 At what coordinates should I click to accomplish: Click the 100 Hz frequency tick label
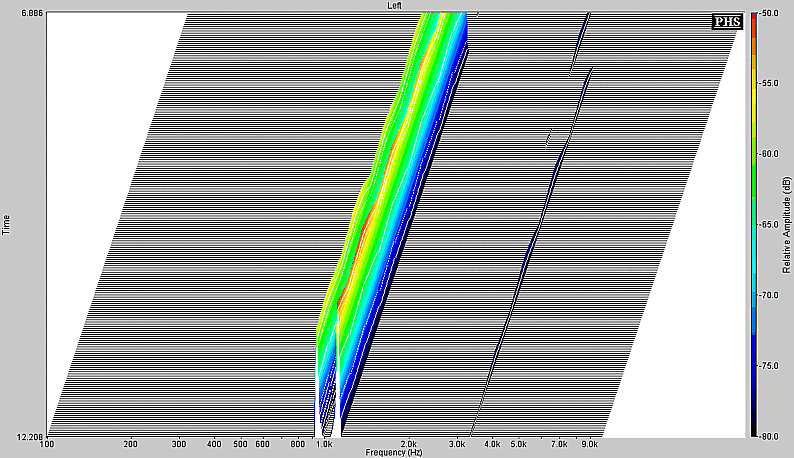[x=48, y=444]
